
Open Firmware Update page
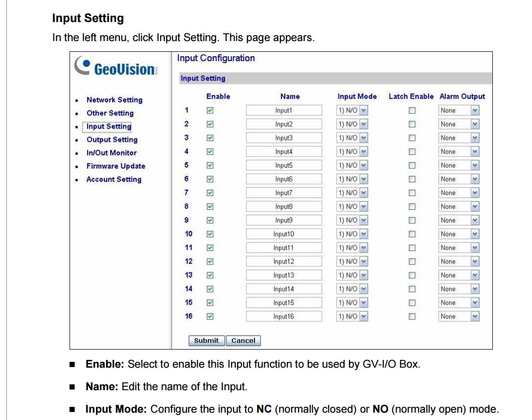pyautogui.click(x=116, y=166)
